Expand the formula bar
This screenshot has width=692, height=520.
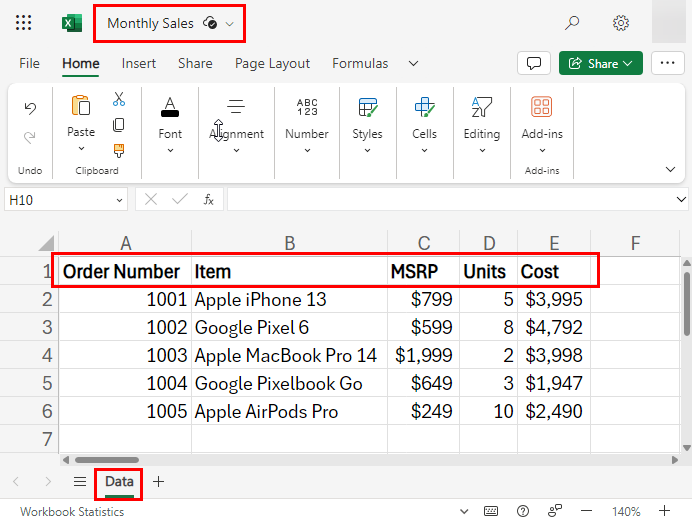(x=681, y=200)
